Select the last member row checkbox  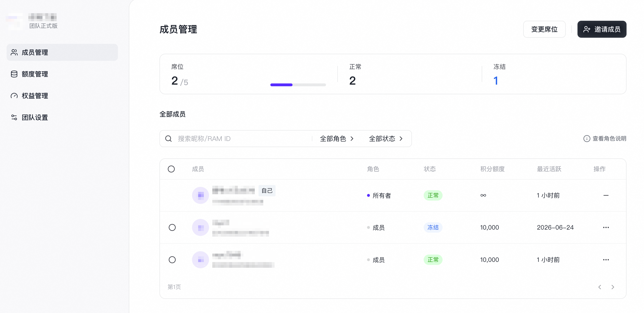coord(172,260)
